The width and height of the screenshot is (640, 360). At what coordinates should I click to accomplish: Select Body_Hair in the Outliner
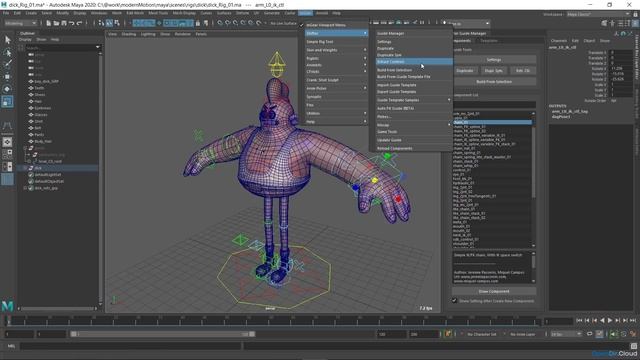(43, 141)
